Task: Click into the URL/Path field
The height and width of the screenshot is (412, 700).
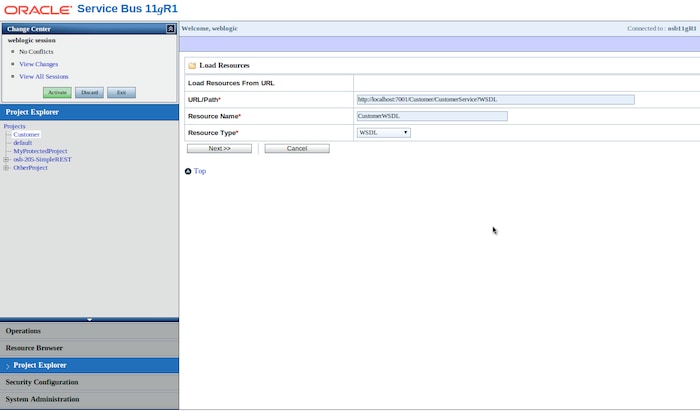Action: pos(496,100)
